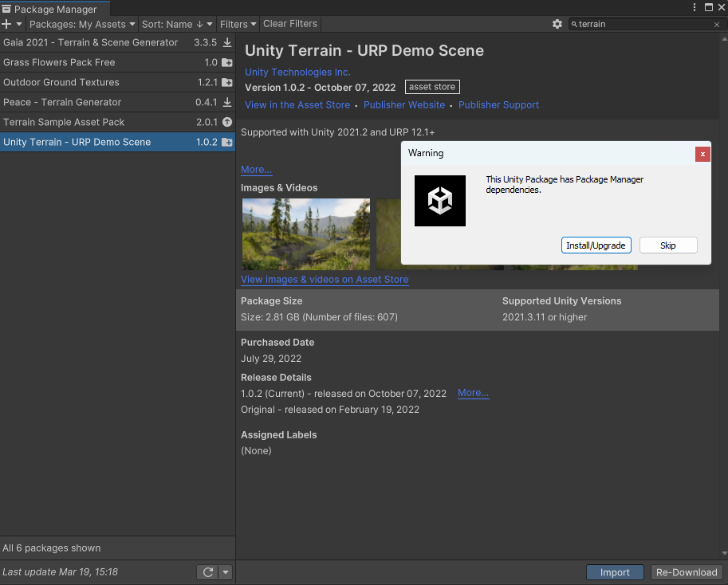Click the 'Size: 2.81 GB (Number of files: 607)' text
Image resolution: width=728 pixels, height=585 pixels.
pos(319,317)
